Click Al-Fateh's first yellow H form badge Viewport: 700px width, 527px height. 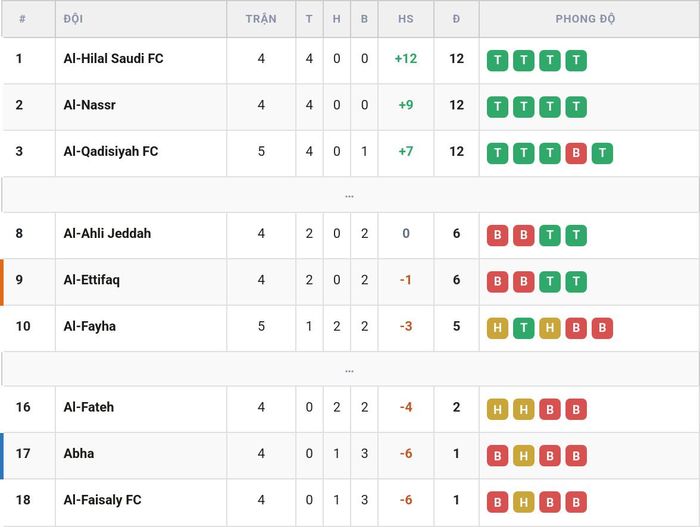tap(497, 410)
